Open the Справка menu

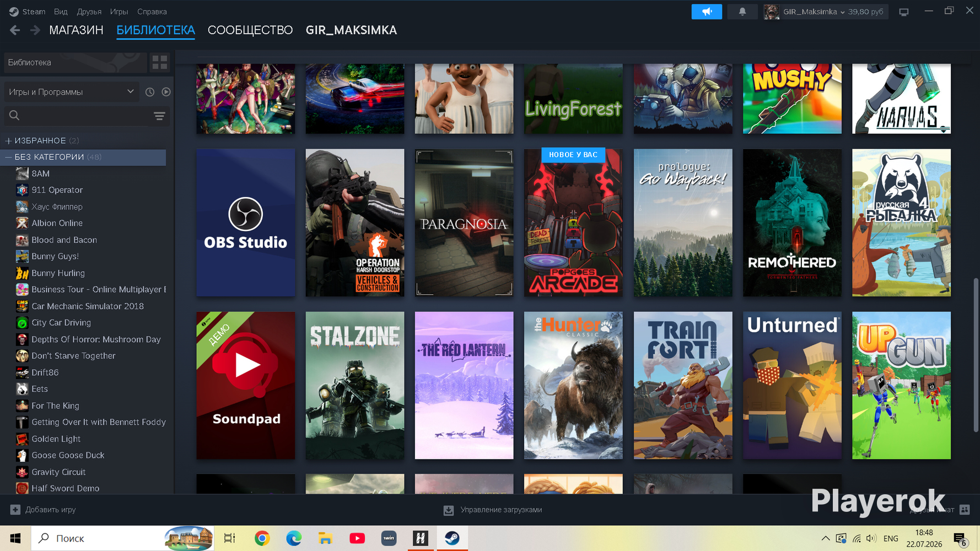[x=152, y=12]
